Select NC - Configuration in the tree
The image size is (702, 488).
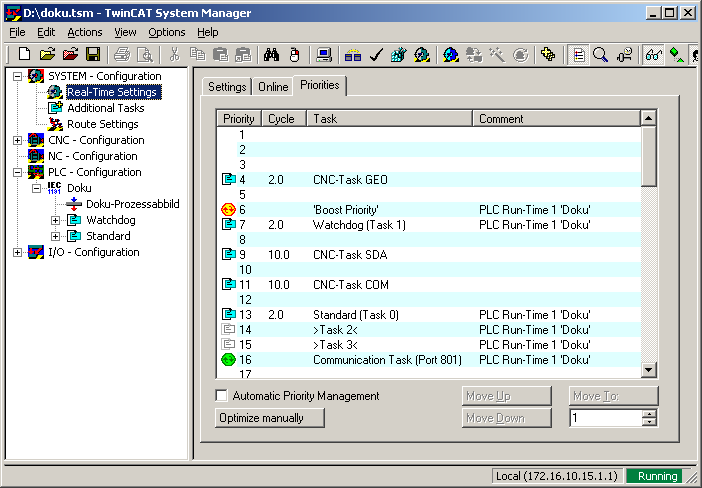93,156
